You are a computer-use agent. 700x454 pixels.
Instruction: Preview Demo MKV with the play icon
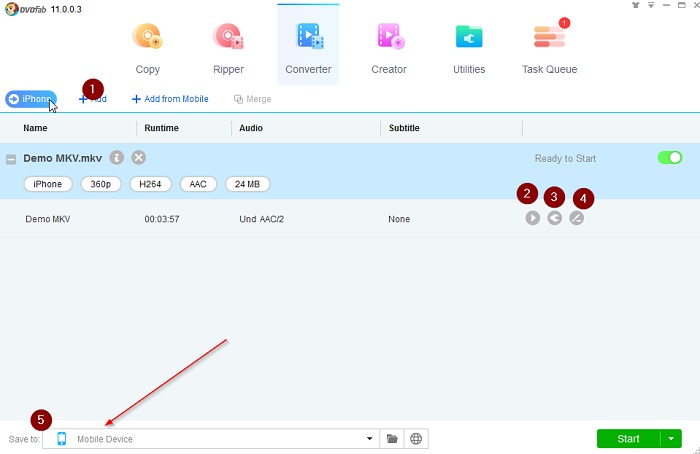(x=533, y=218)
